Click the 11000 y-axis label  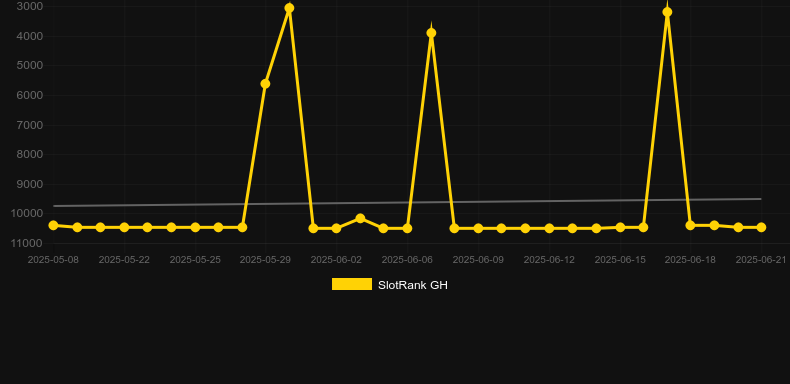[x=26, y=243]
